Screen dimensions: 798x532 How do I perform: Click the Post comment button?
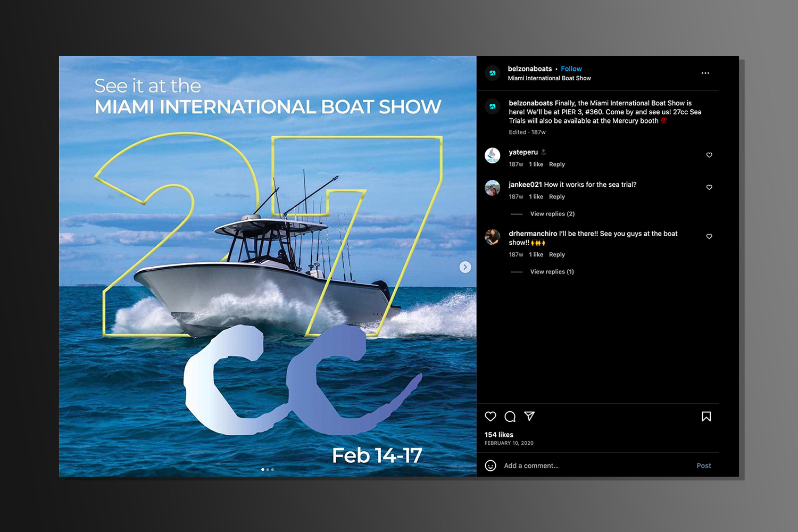point(704,465)
